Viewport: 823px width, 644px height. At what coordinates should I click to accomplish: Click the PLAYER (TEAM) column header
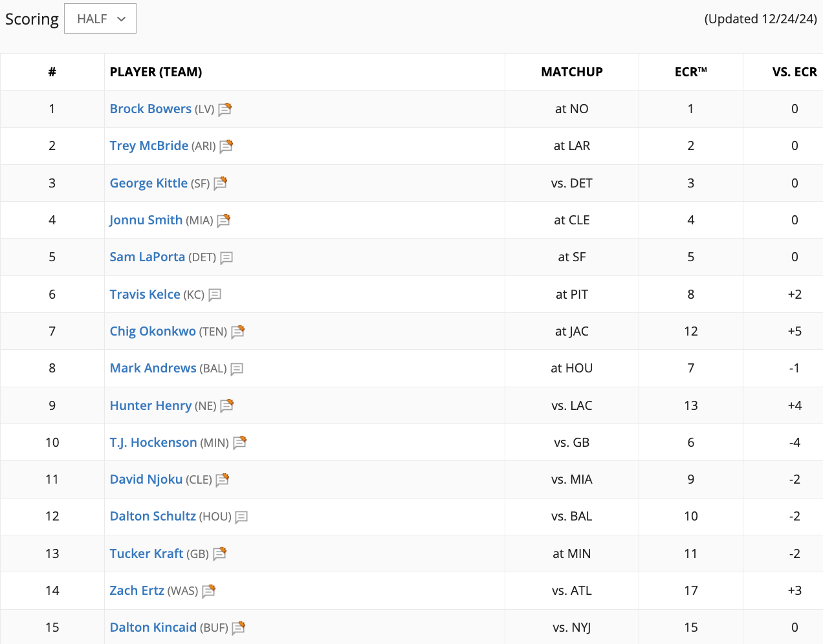(156, 72)
